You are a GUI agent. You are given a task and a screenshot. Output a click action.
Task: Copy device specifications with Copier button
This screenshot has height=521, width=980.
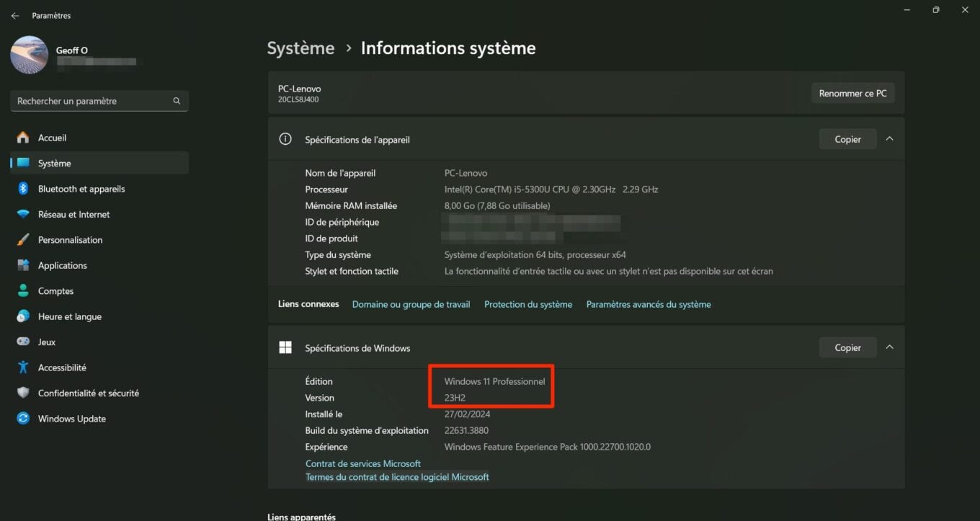[x=847, y=139]
